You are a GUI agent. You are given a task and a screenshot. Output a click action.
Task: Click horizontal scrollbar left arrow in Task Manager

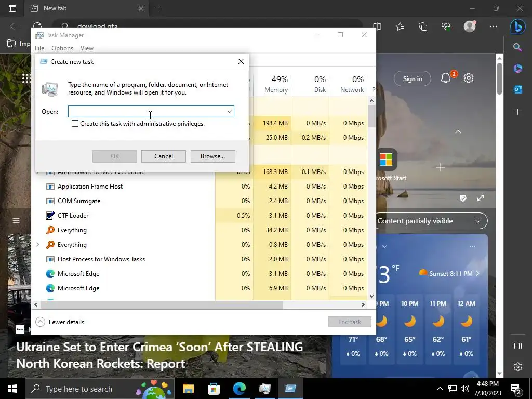point(36,304)
